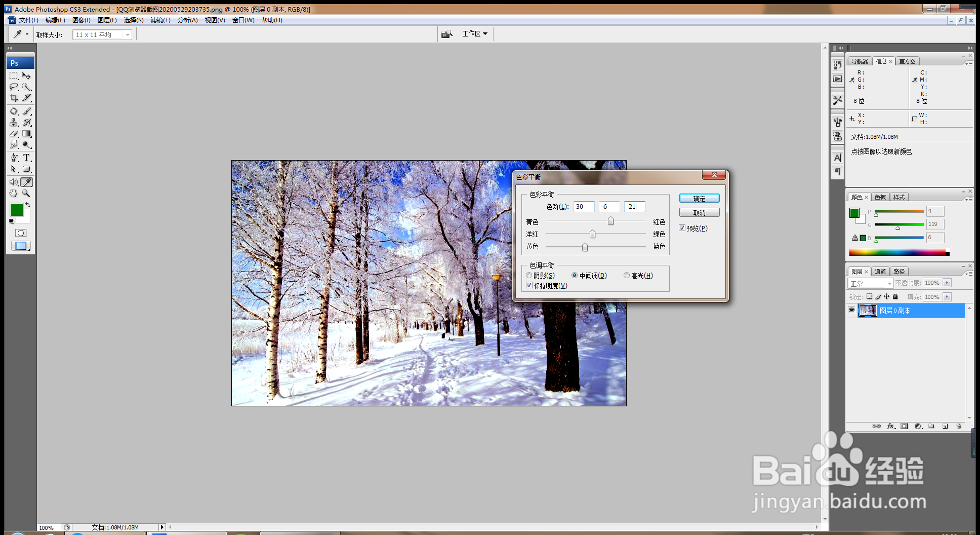Add a layer mask

(x=904, y=426)
